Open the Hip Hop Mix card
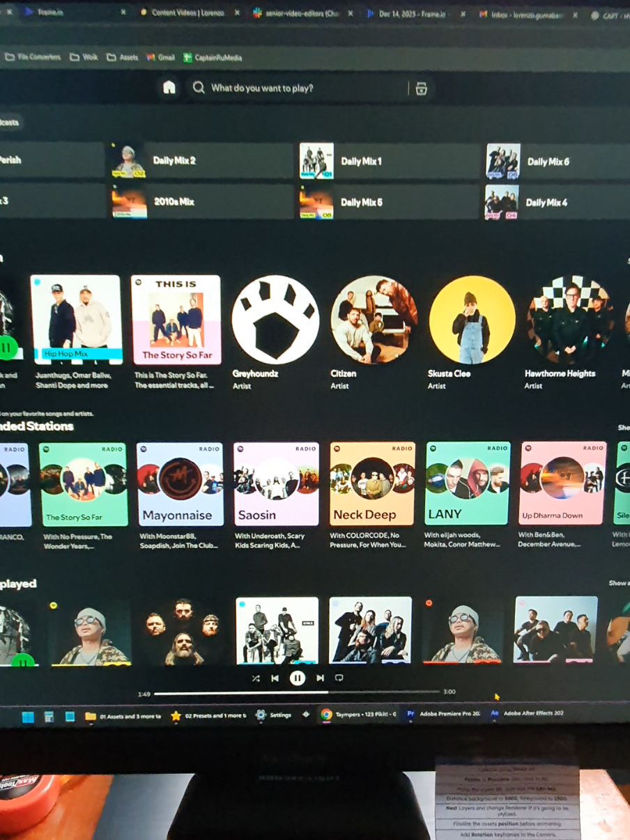 point(77,320)
